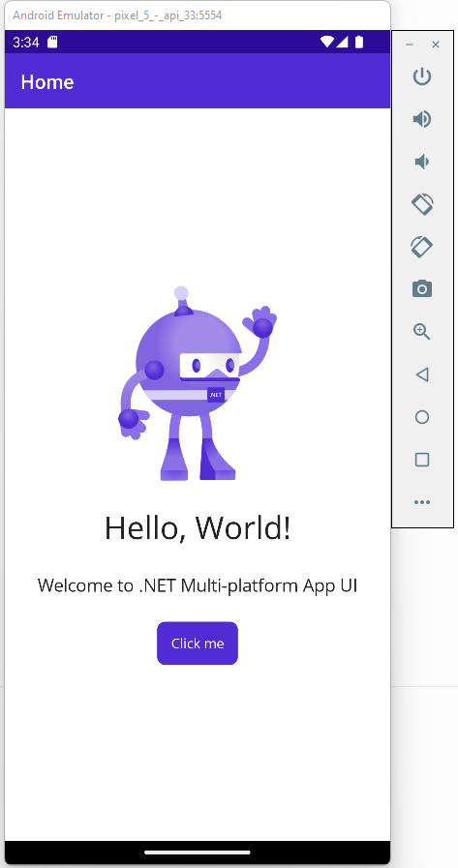
Task: Tap the SD card status icon
Action: 52,42
